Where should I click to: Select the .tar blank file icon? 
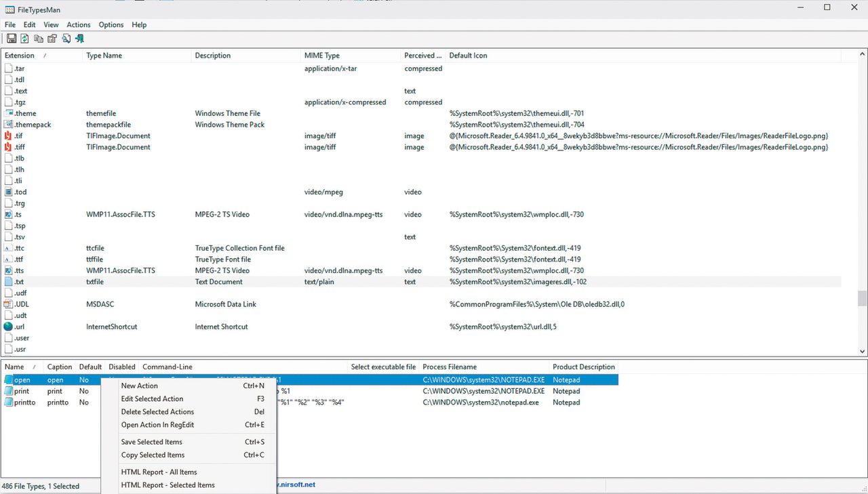9,68
